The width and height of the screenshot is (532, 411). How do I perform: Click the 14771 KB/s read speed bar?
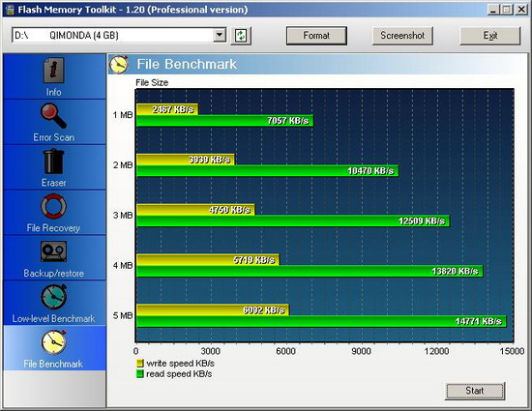(321, 321)
